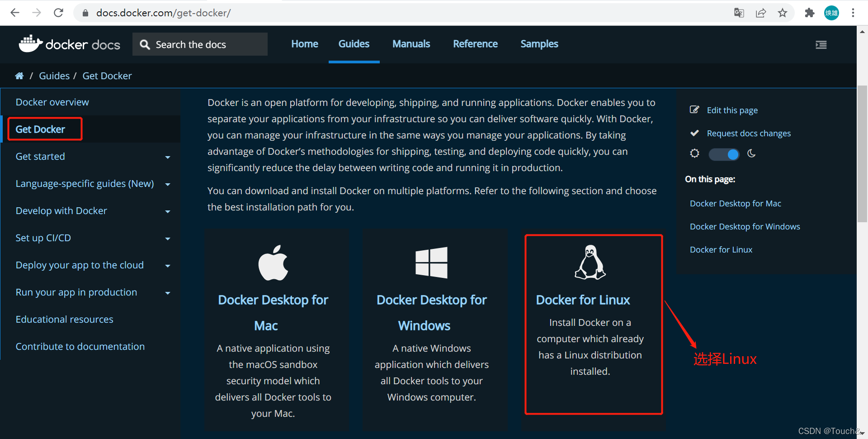Open Educational resources in sidebar
This screenshot has width=868, height=439.
65,319
